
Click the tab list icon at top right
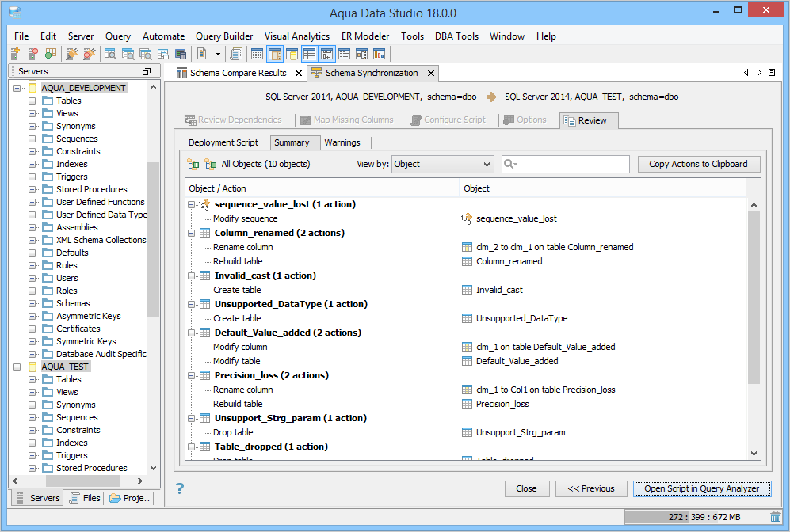tap(771, 73)
